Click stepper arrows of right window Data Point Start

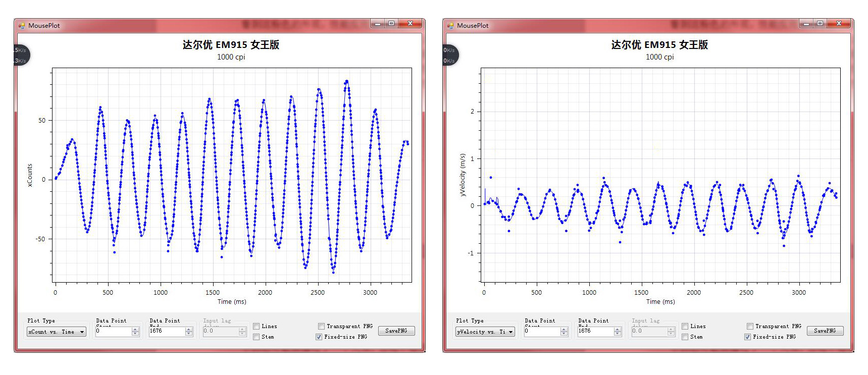tap(564, 332)
